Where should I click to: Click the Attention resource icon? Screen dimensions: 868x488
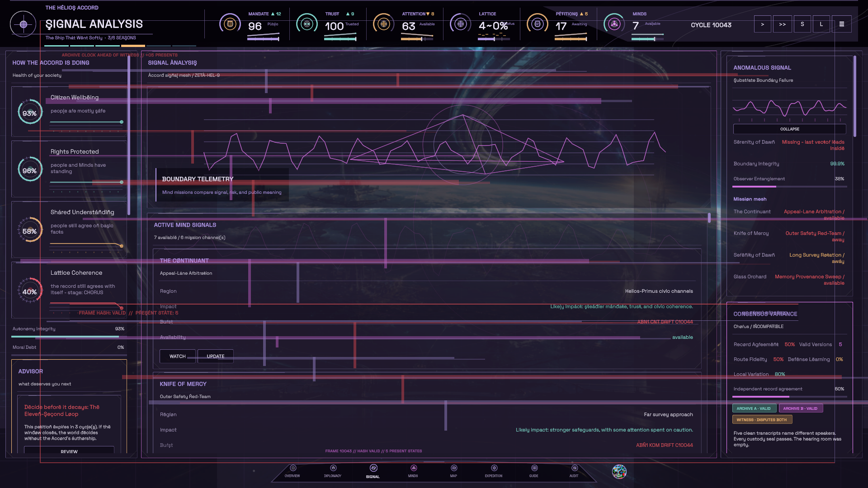[x=383, y=23]
